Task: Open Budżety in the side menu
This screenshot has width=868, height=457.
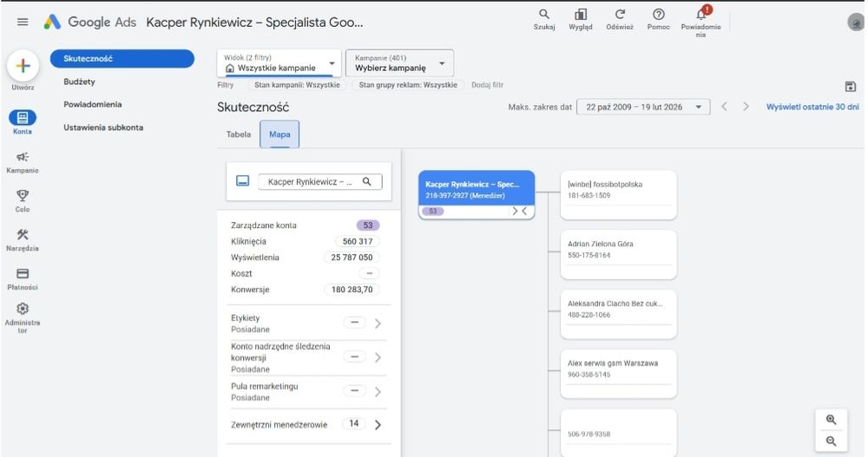Action: [x=79, y=82]
